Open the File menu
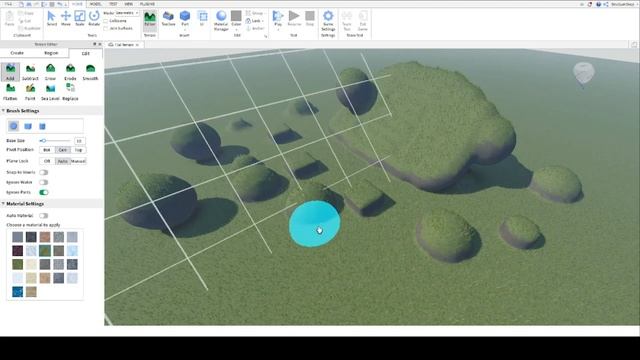The height and width of the screenshot is (360, 640). pos(8,4)
